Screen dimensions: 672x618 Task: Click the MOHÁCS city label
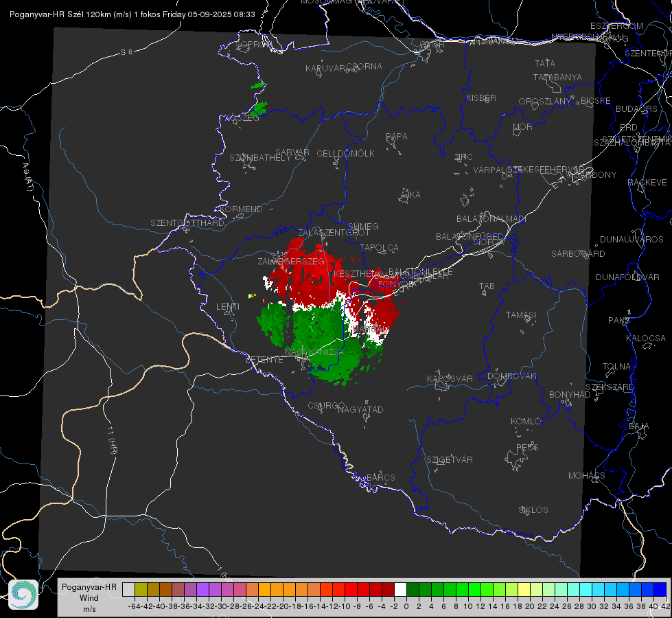point(586,475)
